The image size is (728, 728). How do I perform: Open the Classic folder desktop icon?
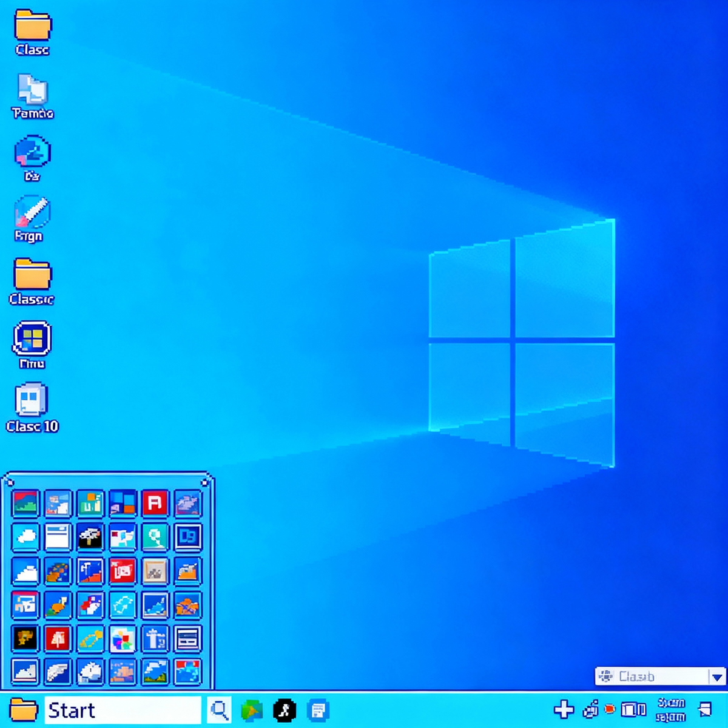coord(32,281)
